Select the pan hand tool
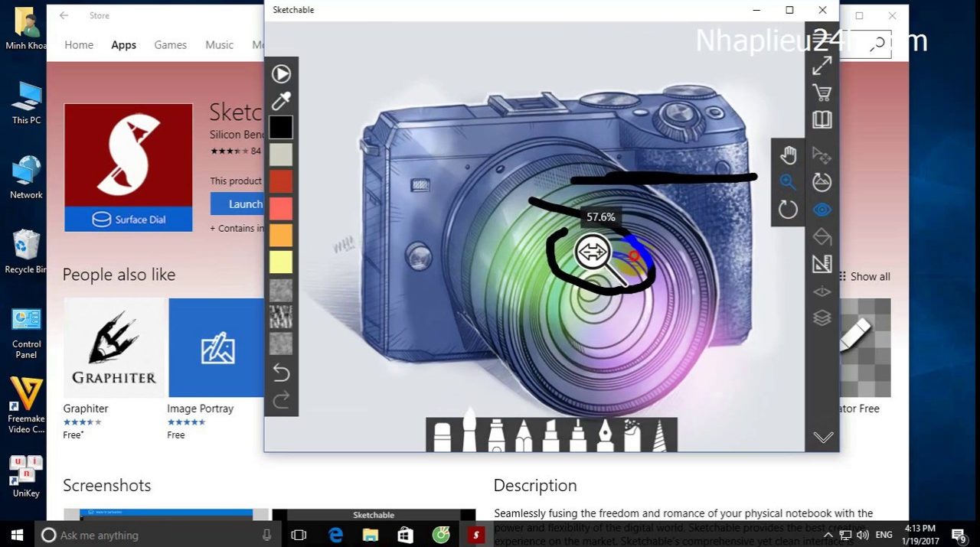 (x=788, y=155)
